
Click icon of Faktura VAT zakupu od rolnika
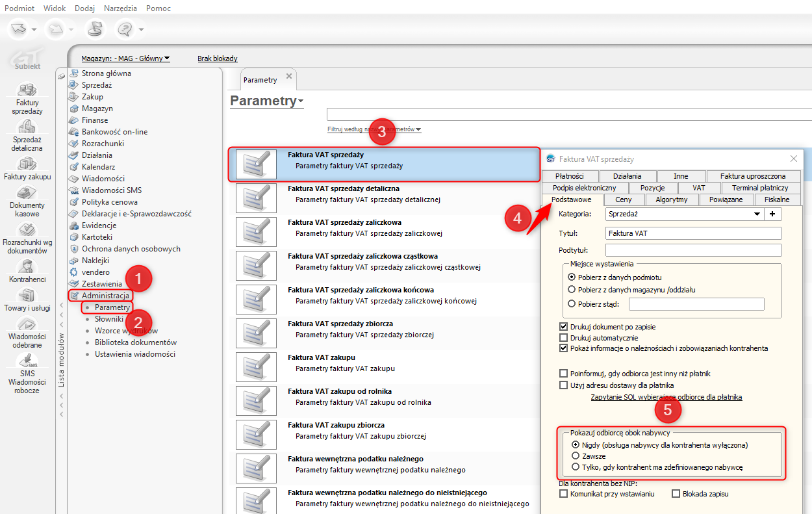256,401
